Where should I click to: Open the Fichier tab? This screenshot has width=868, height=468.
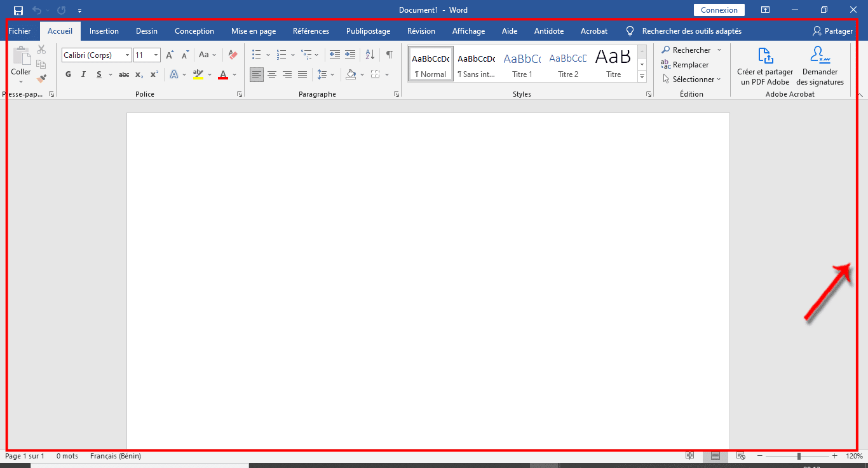19,31
